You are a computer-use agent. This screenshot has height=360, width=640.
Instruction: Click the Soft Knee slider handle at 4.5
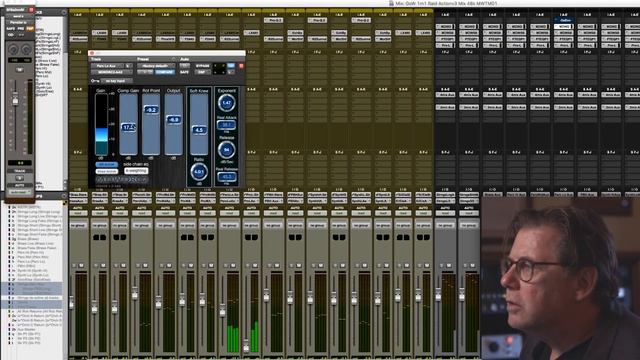[x=199, y=130]
